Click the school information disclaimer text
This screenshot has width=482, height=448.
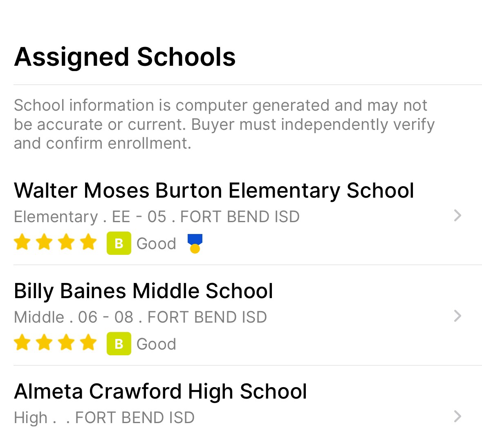coord(224,124)
